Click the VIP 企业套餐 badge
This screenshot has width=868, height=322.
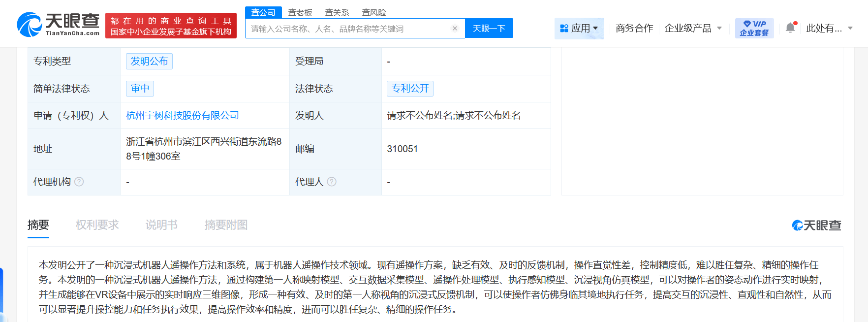click(754, 29)
